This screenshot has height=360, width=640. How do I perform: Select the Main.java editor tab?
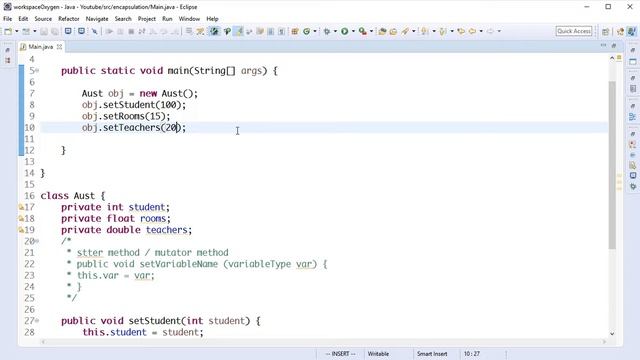pyautogui.click(x=40, y=47)
